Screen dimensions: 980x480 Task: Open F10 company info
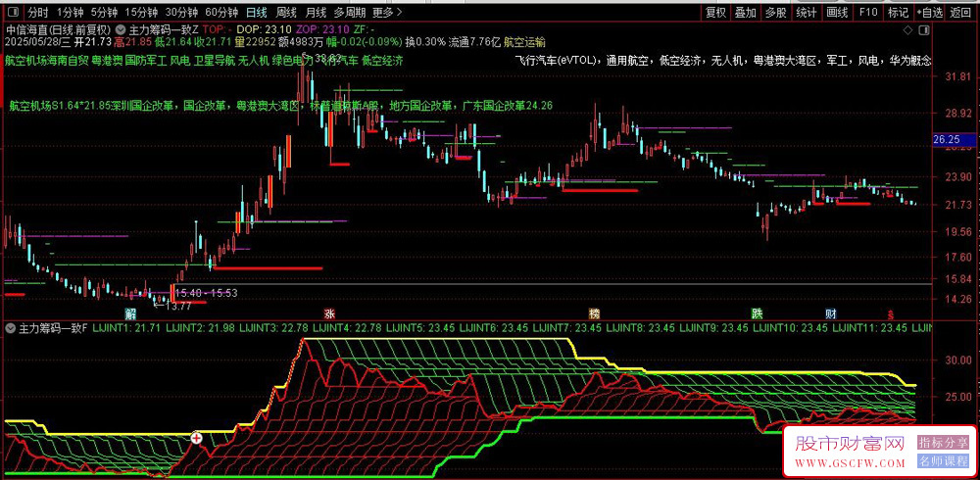867,12
